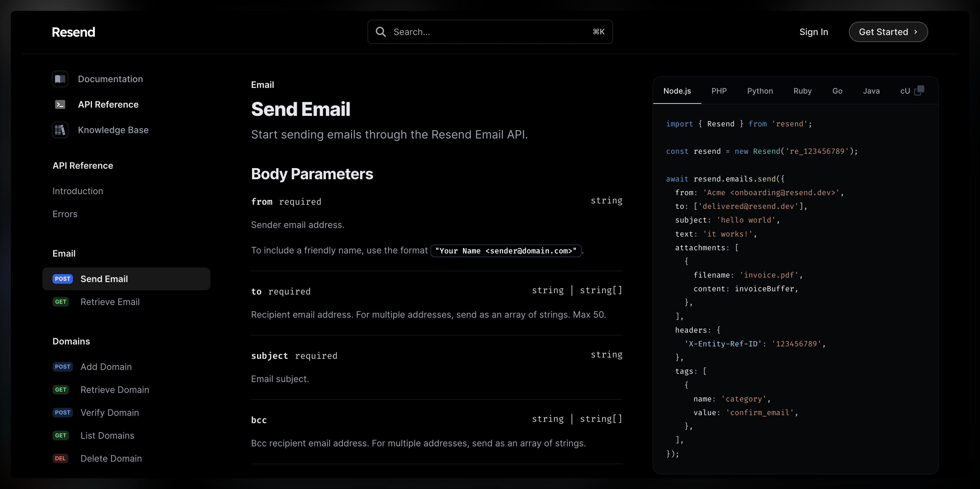Click the Get Started button
980x489 pixels.
click(888, 32)
